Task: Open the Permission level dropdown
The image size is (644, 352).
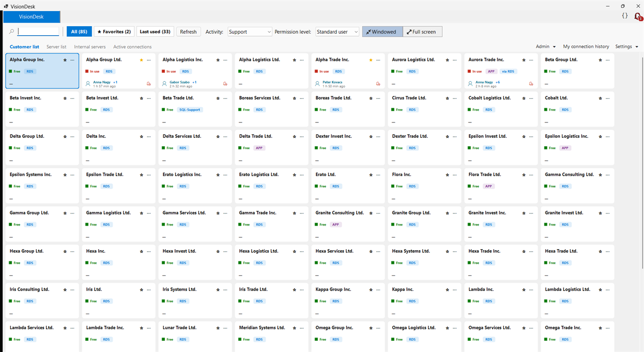Action: coord(337,32)
